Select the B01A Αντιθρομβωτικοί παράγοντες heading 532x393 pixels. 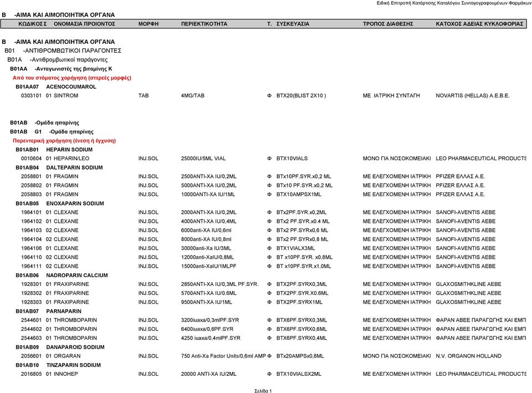[x=57, y=60]
